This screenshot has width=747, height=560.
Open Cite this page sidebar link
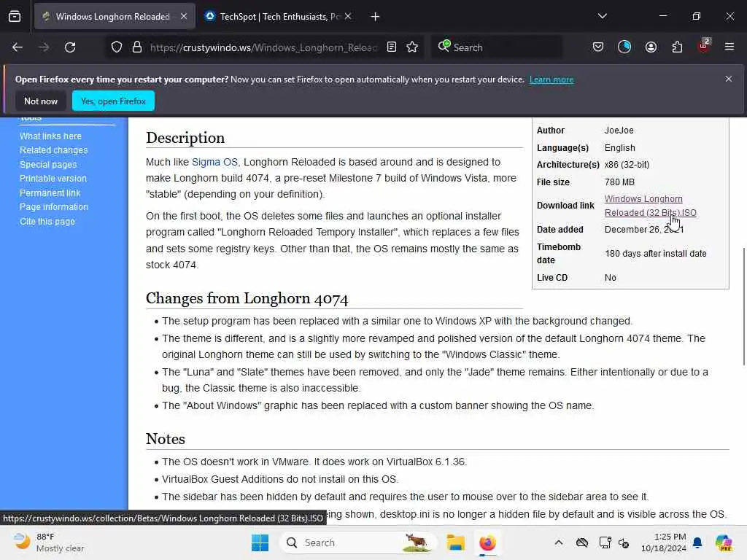tap(47, 222)
